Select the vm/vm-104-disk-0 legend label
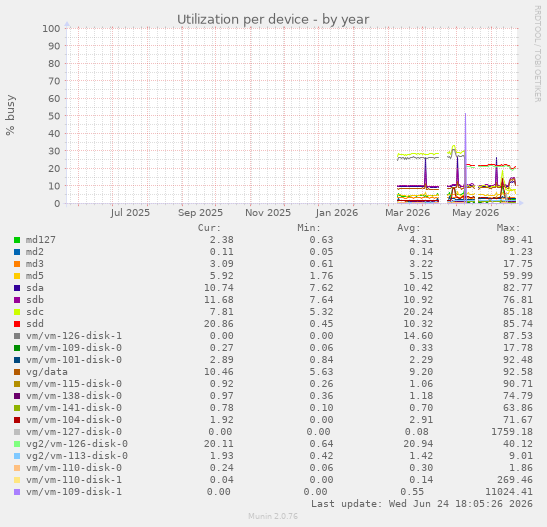Viewport: 547px width, 527px height. coord(74,420)
